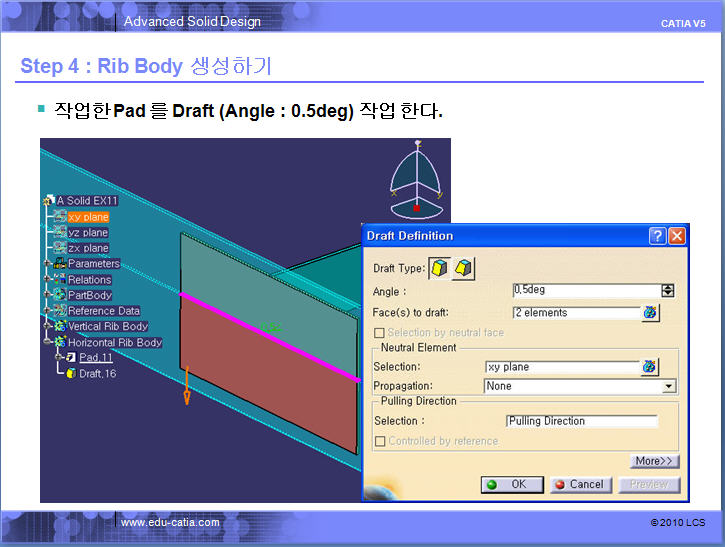Click the Pulling Direction selection field
The width and height of the screenshot is (725, 547).
coord(581,421)
